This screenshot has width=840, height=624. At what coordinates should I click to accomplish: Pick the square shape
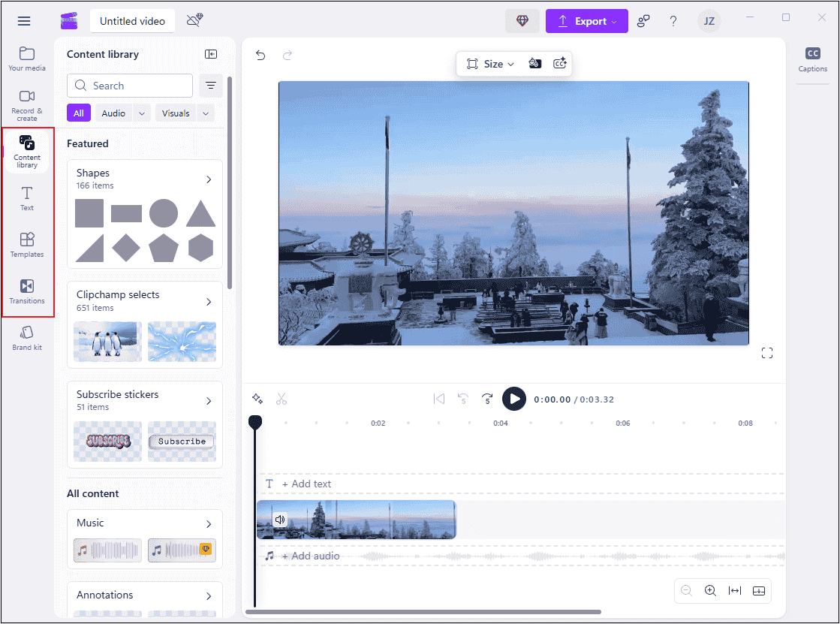[89, 213]
